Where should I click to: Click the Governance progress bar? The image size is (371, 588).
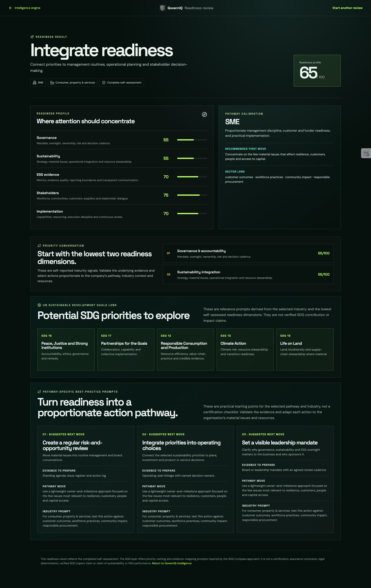pos(192,140)
